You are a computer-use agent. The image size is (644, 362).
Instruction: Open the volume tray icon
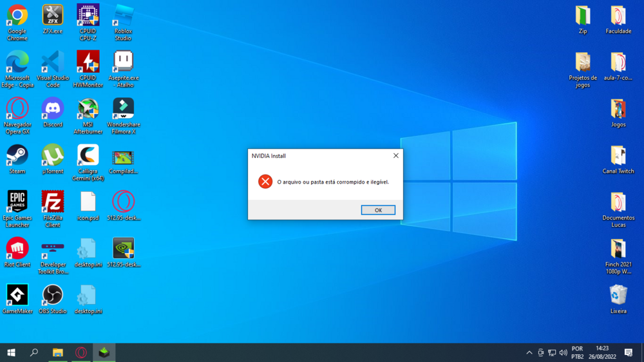563,352
